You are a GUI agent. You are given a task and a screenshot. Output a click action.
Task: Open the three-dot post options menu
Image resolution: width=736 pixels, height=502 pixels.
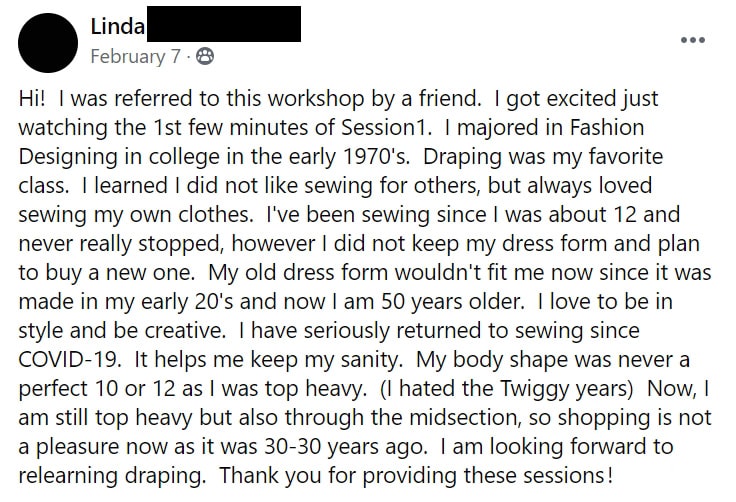pyautogui.click(x=693, y=40)
